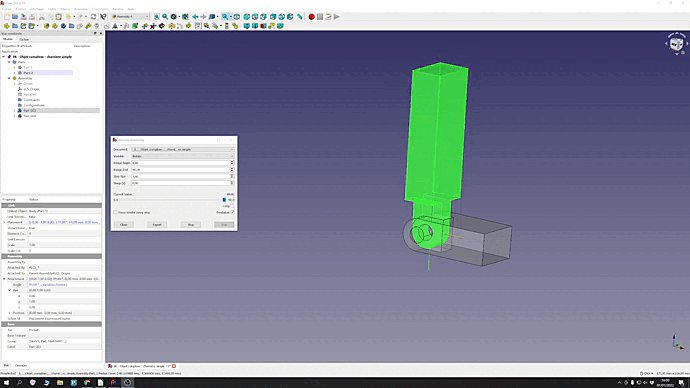This screenshot has height=388, width=690.
Task: Expand Part 1 in the model tree
Action: [x=15, y=67]
